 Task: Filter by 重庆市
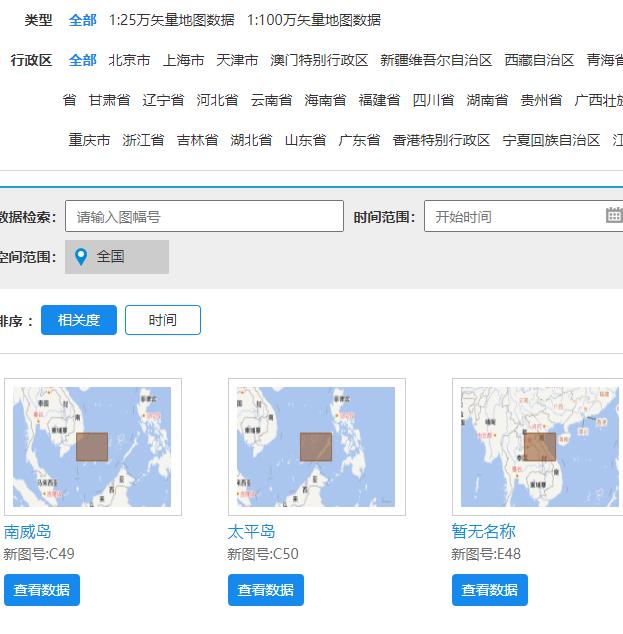click(x=89, y=140)
